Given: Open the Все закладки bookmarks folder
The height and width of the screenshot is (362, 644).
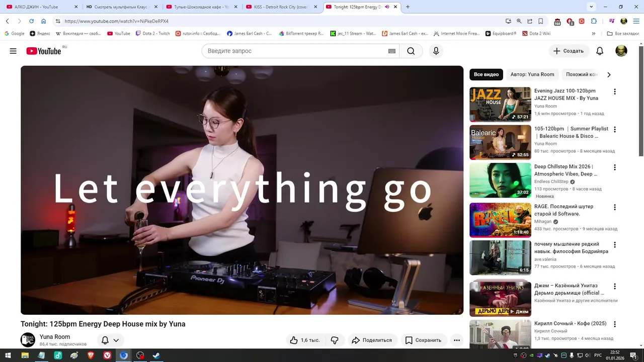Looking at the screenshot, I should tap(623, 34).
